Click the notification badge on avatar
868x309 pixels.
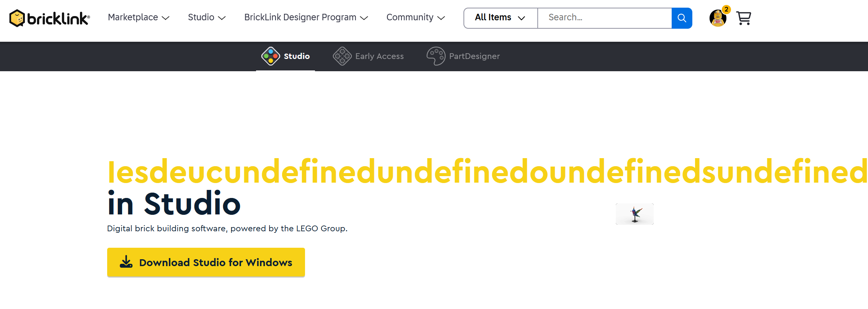[x=726, y=10]
